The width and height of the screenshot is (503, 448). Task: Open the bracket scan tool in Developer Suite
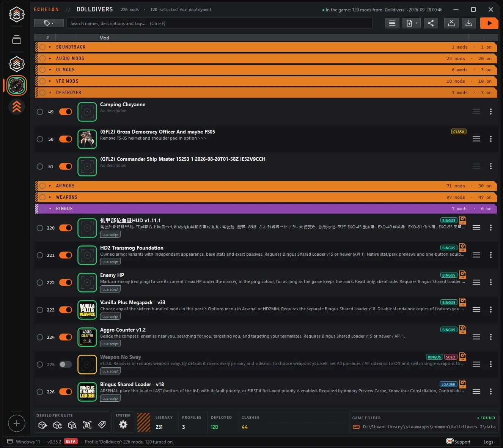click(87, 425)
